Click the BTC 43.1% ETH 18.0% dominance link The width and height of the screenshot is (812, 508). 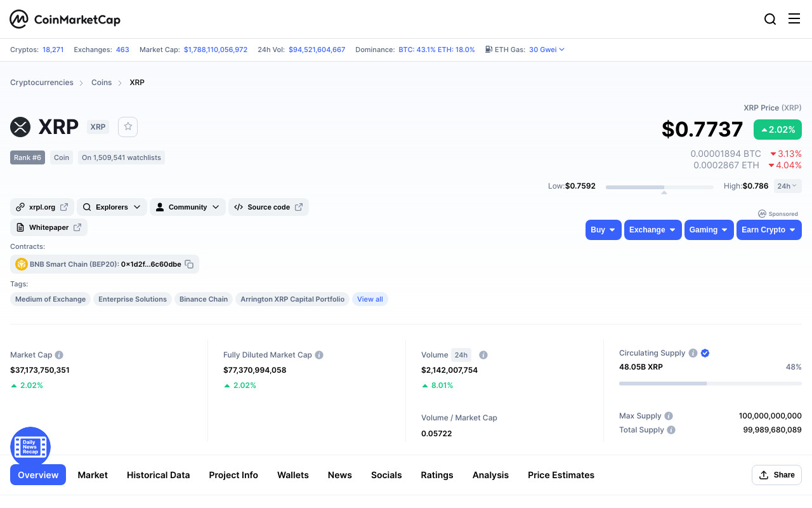(x=436, y=50)
